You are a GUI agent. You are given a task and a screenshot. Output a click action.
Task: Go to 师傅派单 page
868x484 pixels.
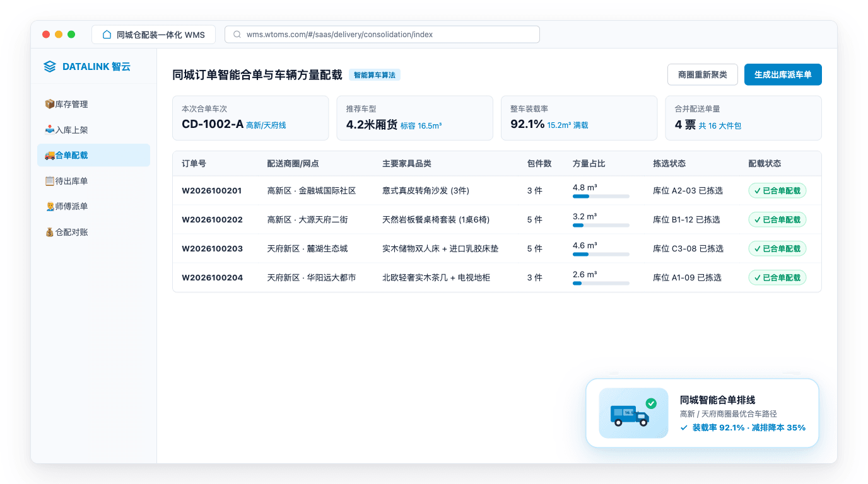pos(94,206)
